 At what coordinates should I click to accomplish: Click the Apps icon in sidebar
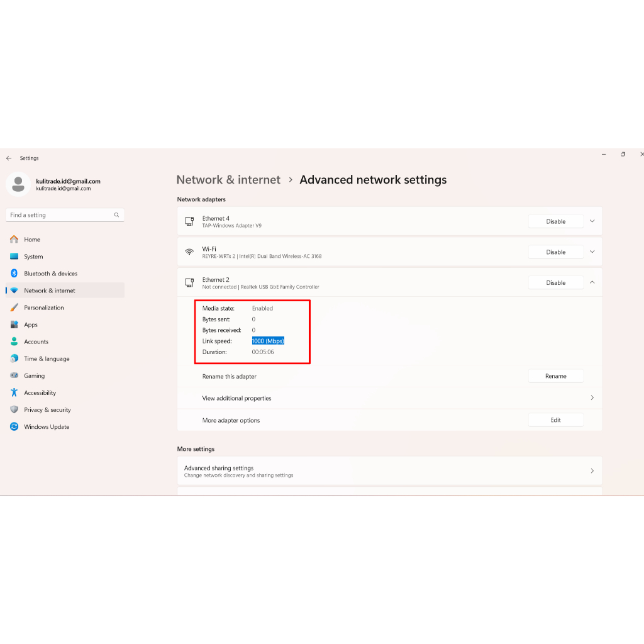(x=14, y=325)
